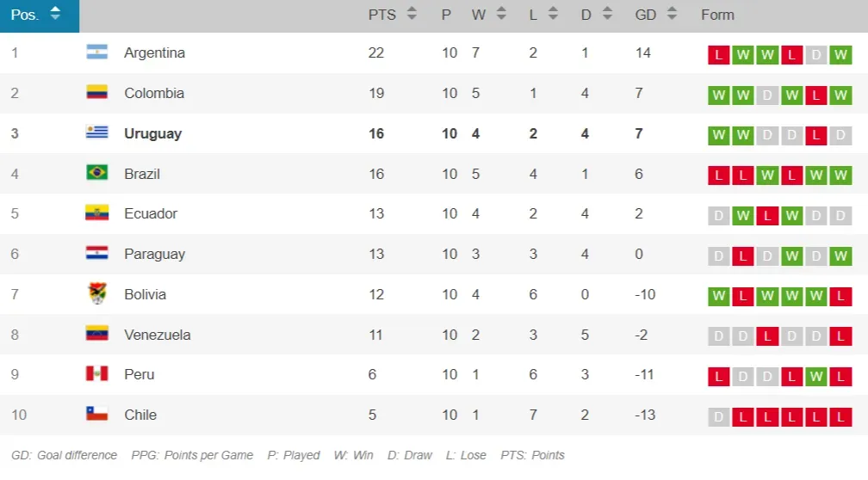
Task: Open the Ecuador team link
Action: [x=151, y=214]
